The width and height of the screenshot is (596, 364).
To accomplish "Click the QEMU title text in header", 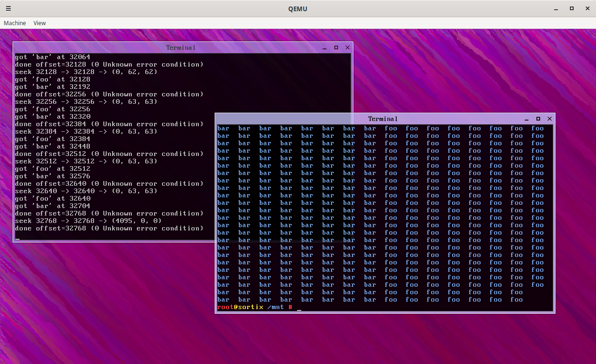I will pos(298,8).
